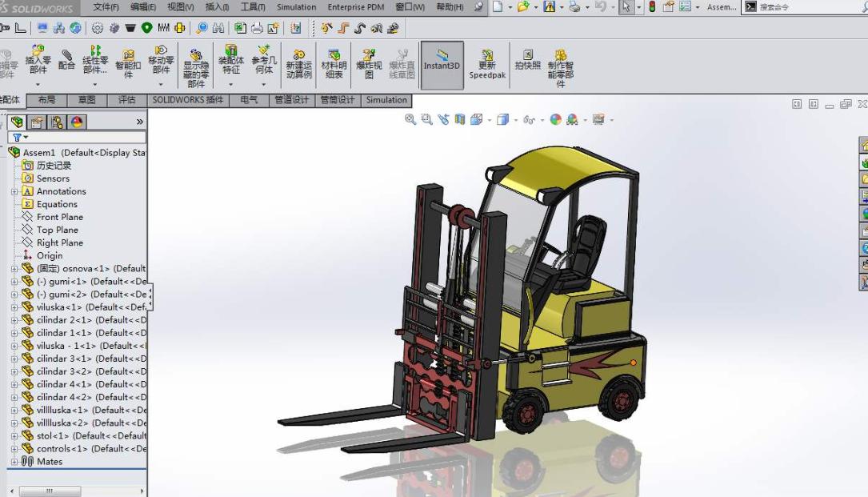
Task: Click the Take Snapshot (拍快照) tool
Action: click(x=527, y=59)
